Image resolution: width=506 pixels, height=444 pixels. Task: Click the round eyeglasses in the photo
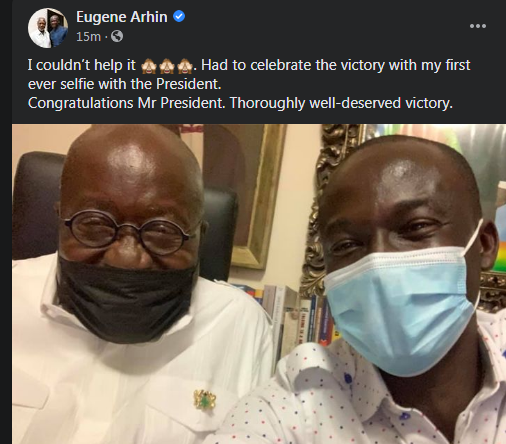pyautogui.click(x=130, y=232)
